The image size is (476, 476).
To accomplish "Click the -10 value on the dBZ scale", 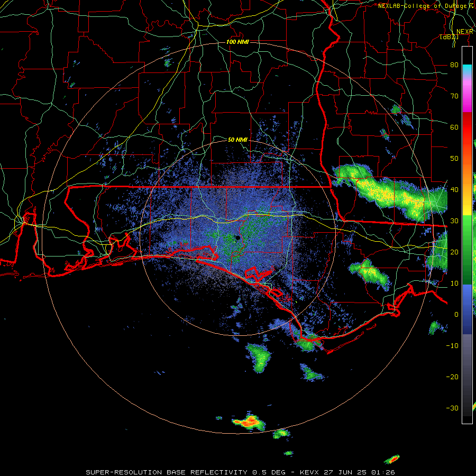I will point(452,345).
